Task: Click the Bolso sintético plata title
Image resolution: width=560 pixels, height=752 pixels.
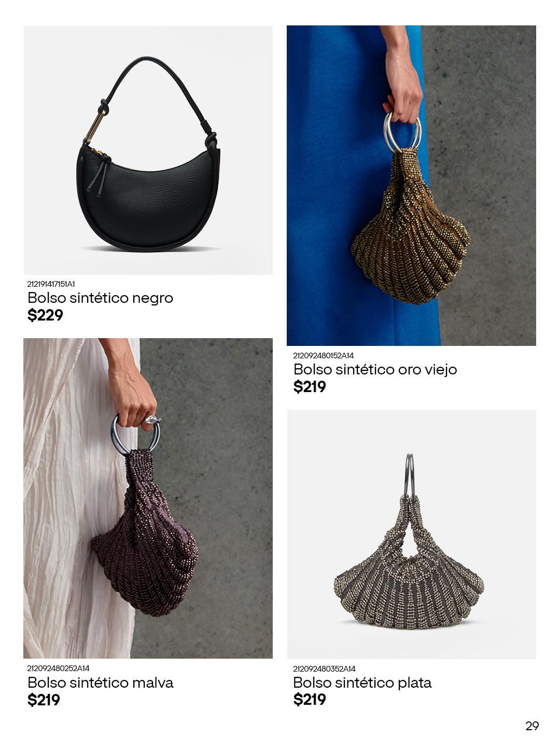Action: click(362, 683)
